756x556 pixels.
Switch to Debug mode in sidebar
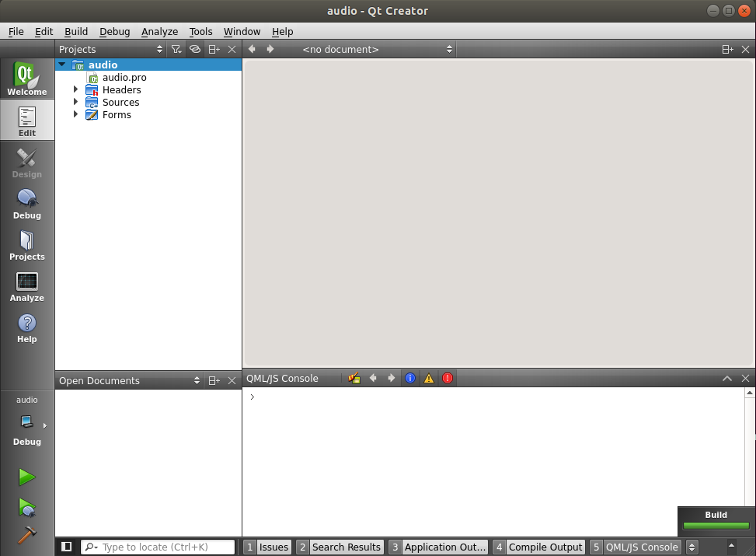click(27, 203)
